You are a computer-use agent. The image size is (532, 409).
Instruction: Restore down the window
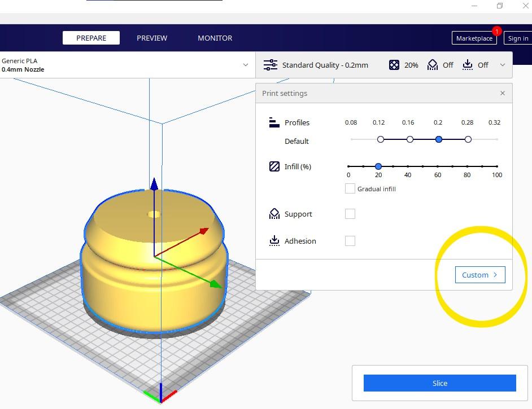[x=499, y=6]
